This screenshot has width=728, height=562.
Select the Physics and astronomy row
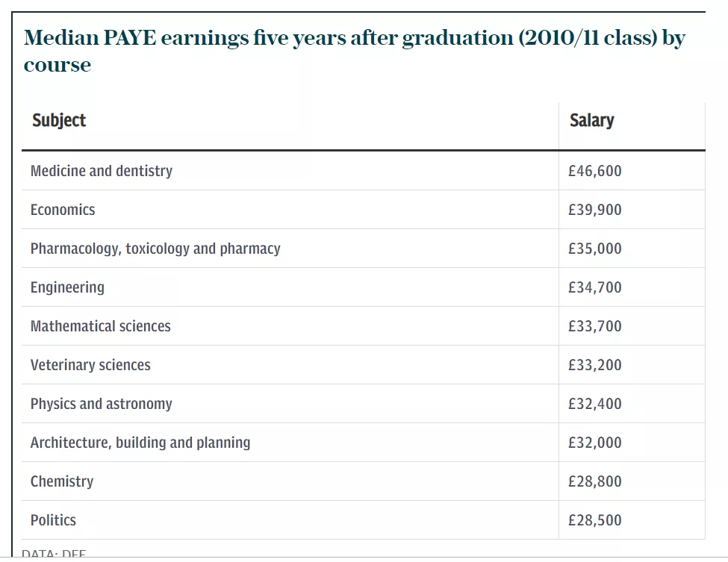click(x=102, y=404)
